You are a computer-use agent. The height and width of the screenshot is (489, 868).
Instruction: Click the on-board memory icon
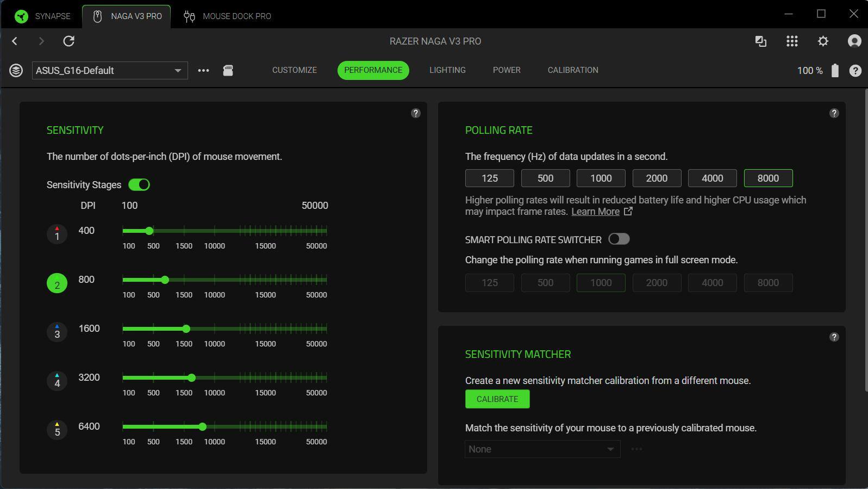click(228, 70)
